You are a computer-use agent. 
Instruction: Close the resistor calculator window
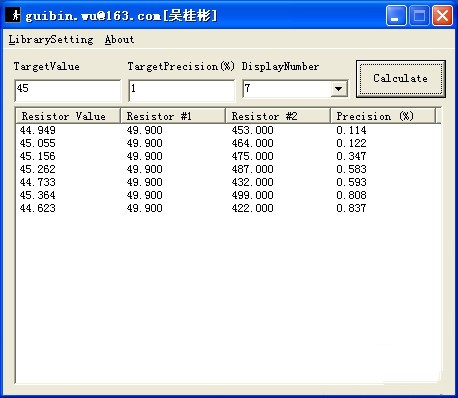coord(442,15)
